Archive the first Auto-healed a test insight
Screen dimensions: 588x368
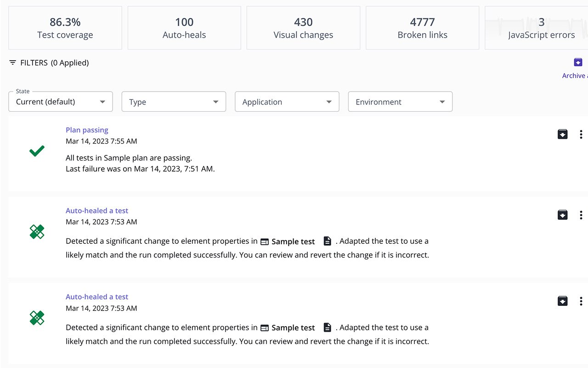562,215
